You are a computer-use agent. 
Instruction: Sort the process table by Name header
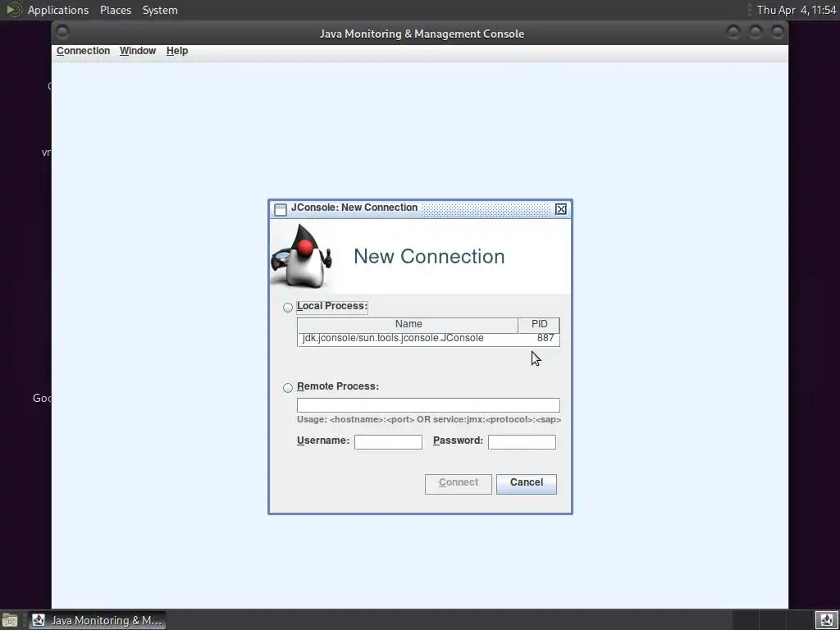point(408,325)
